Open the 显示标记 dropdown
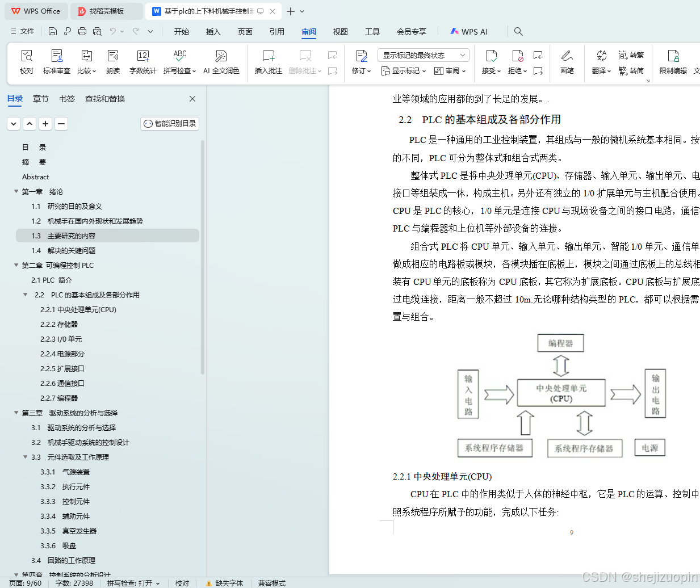Viewport: 700px width, 588px height. [x=404, y=71]
